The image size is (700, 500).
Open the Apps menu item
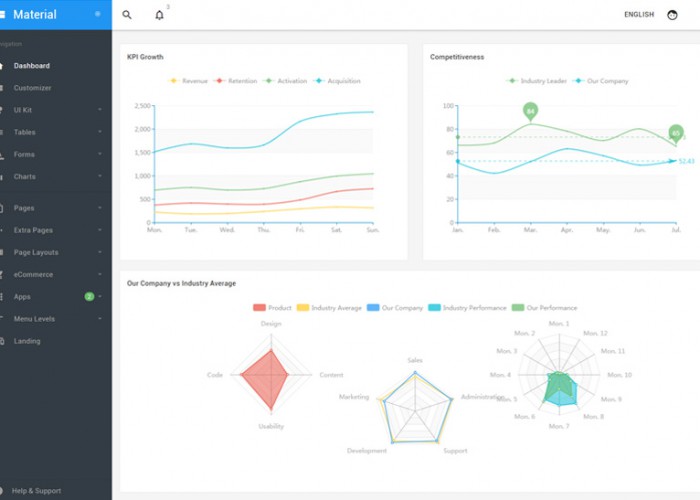click(22, 297)
